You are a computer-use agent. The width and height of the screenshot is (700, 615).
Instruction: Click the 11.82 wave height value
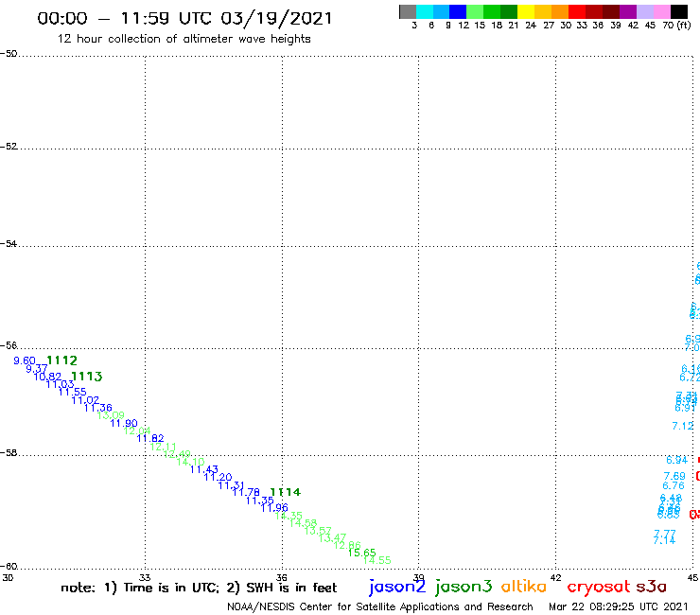pos(150,439)
